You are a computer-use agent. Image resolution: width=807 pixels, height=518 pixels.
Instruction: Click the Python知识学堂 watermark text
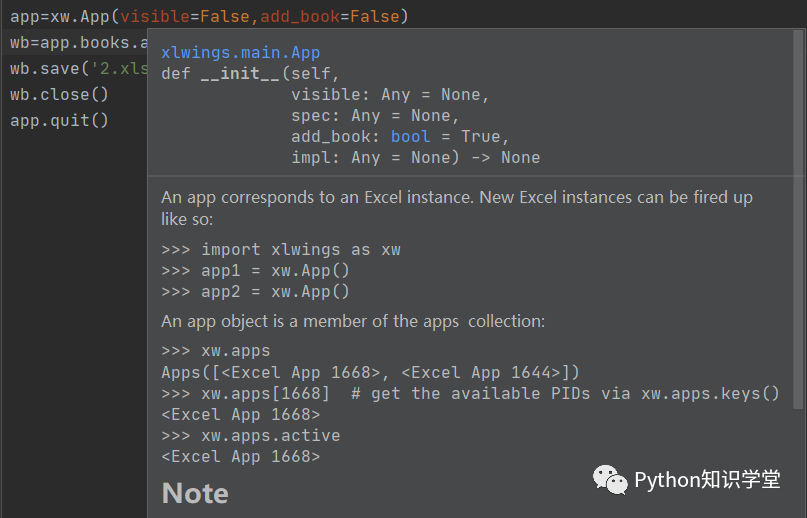pyautogui.click(x=707, y=480)
